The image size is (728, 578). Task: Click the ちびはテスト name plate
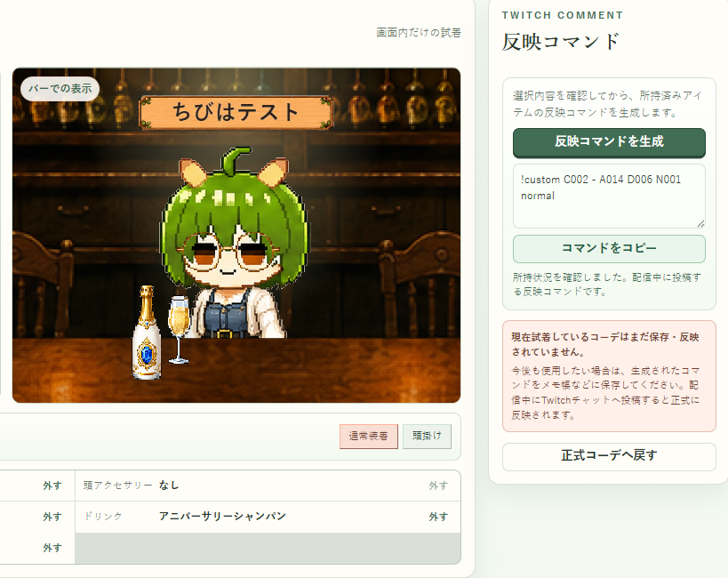click(x=236, y=112)
